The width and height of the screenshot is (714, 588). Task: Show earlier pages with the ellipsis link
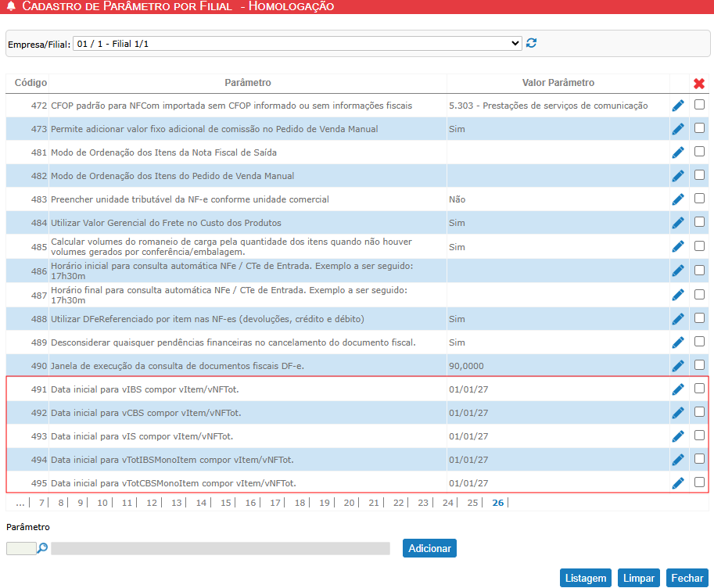coord(20,503)
